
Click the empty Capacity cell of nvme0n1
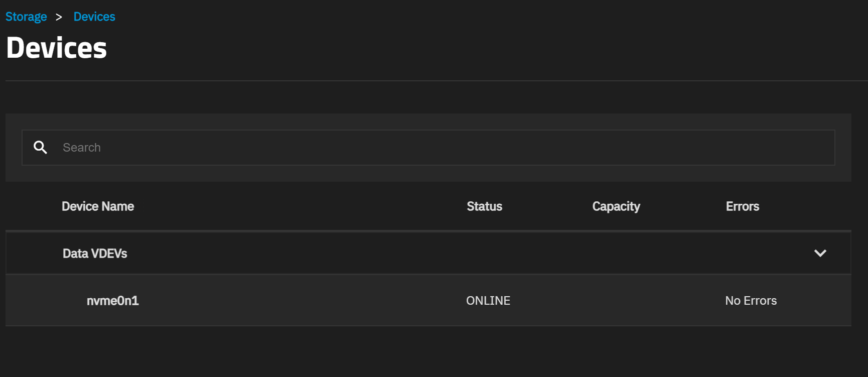[x=616, y=301]
